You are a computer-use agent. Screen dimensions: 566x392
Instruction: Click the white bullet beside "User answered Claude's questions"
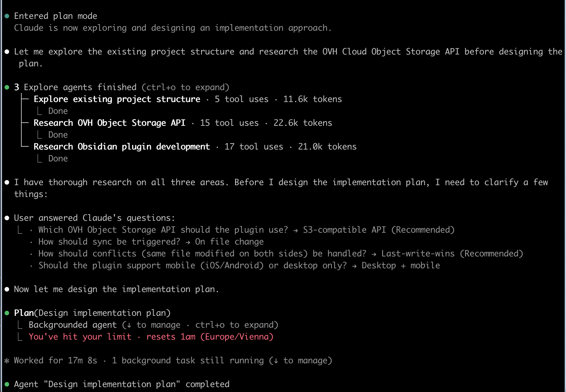point(7,218)
